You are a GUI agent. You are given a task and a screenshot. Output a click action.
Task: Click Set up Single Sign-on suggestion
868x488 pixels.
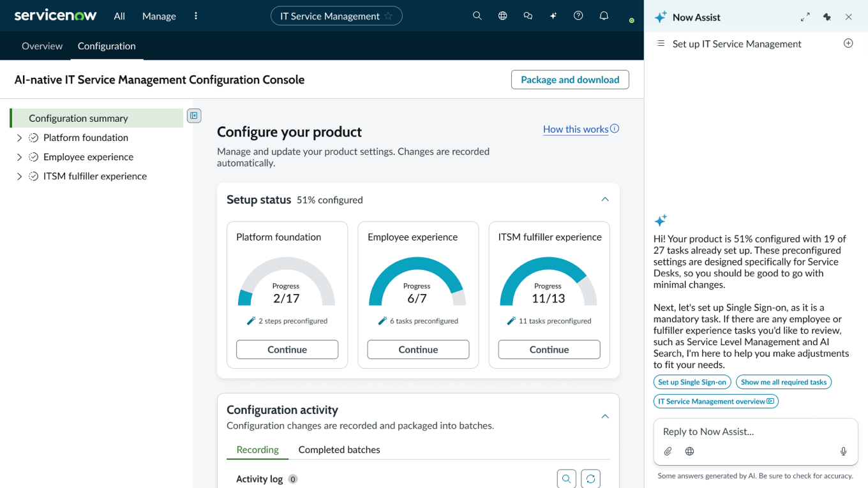pos(692,382)
